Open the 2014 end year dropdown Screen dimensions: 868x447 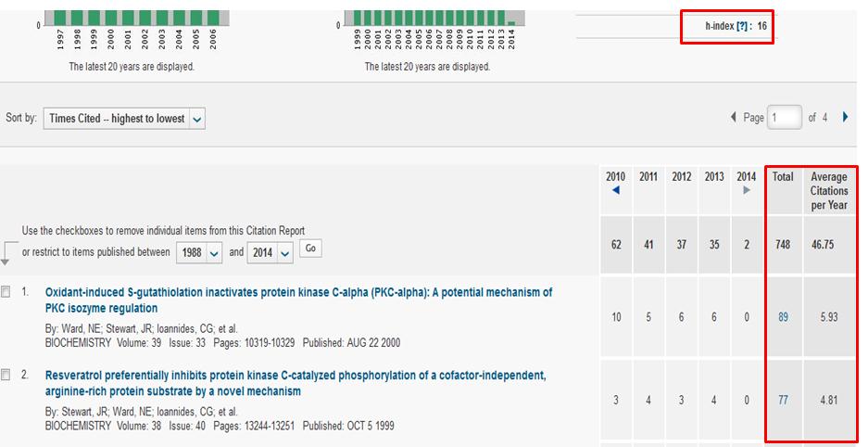272,252
